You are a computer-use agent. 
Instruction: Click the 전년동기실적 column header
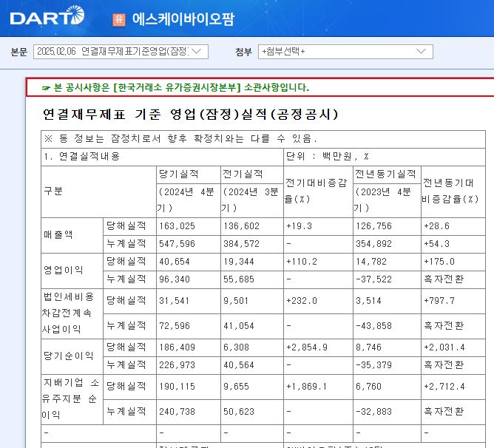(x=387, y=174)
